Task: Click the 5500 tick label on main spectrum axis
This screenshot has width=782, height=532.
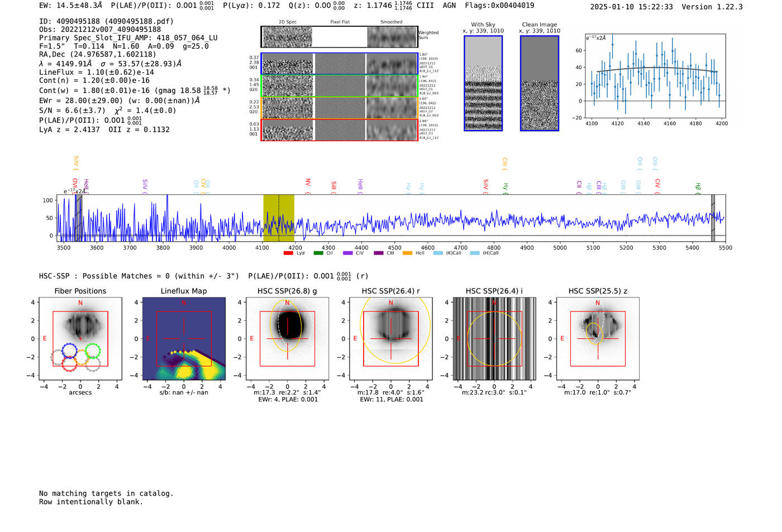Action: tap(725, 248)
